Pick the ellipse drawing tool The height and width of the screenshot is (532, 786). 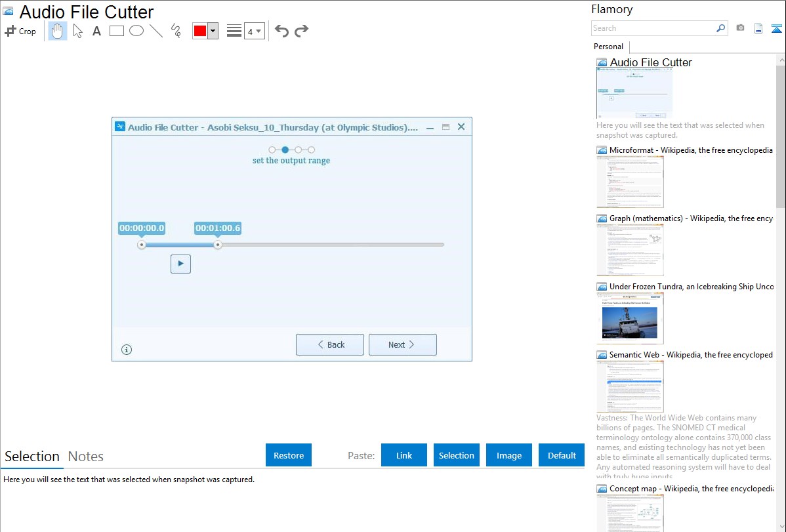pos(136,31)
